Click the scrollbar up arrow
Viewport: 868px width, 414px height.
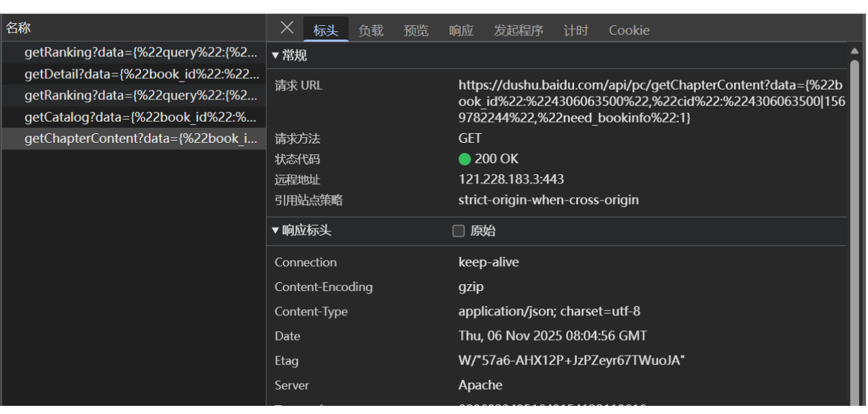click(x=854, y=51)
